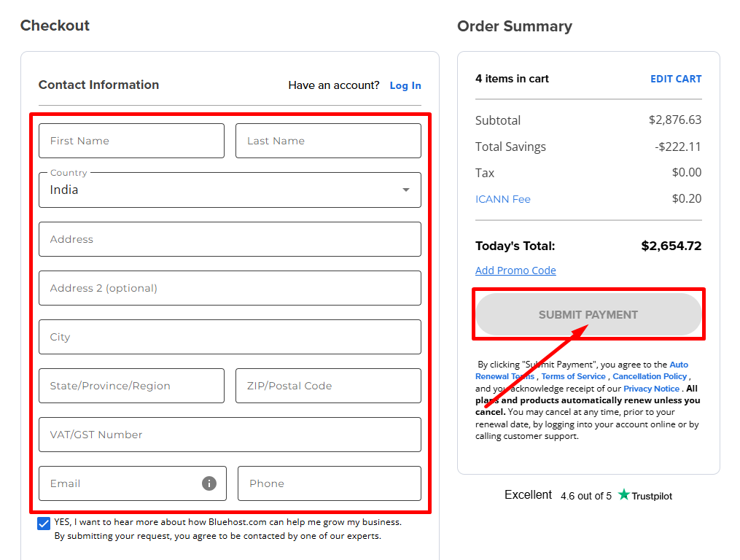This screenshot has height=560, width=740.
Task: Uncheck the Bluehost marketing opt-in checkbox
Action: (x=44, y=523)
